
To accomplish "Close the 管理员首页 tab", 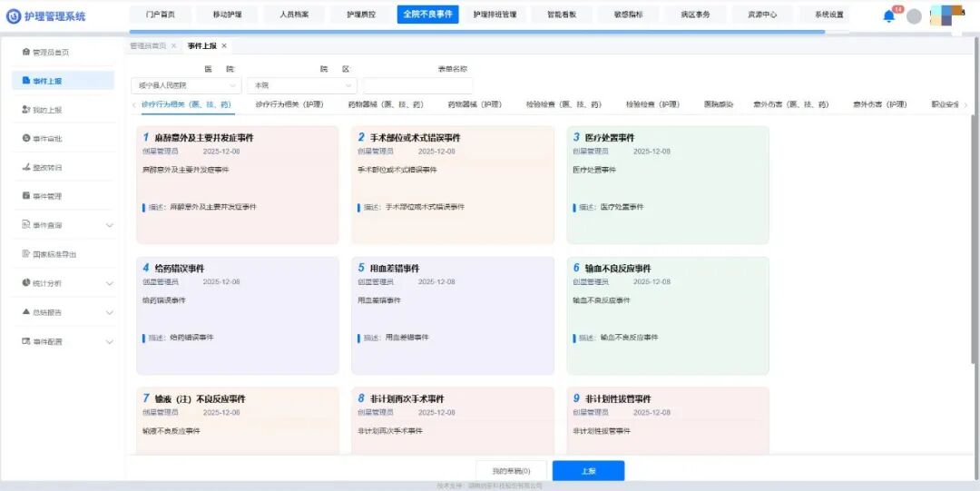I will click(x=174, y=45).
